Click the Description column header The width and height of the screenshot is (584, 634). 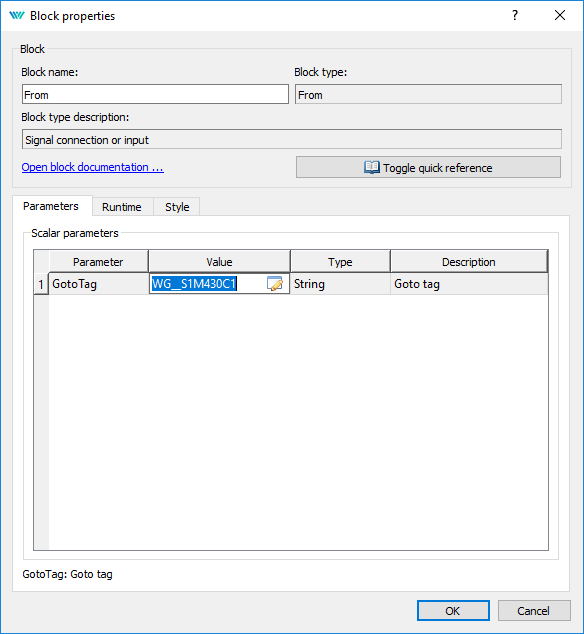pos(469,262)
